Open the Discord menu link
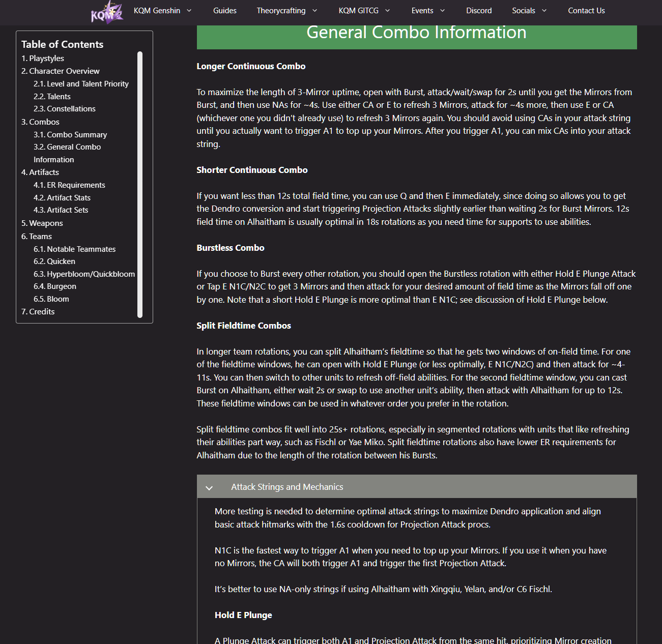Viewport: 662px width, 644px height. (x=479, y=11)
